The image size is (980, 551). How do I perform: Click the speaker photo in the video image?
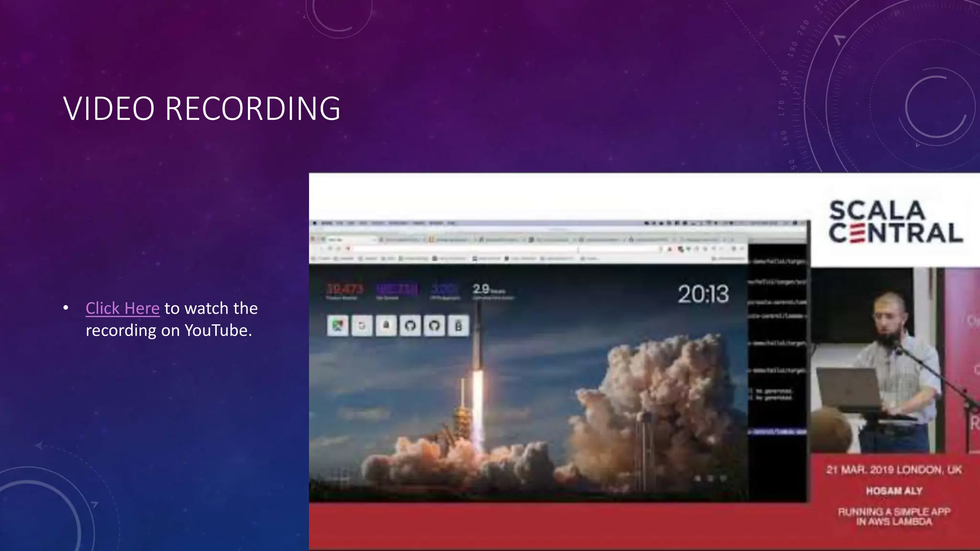click(x=895, y=360)
